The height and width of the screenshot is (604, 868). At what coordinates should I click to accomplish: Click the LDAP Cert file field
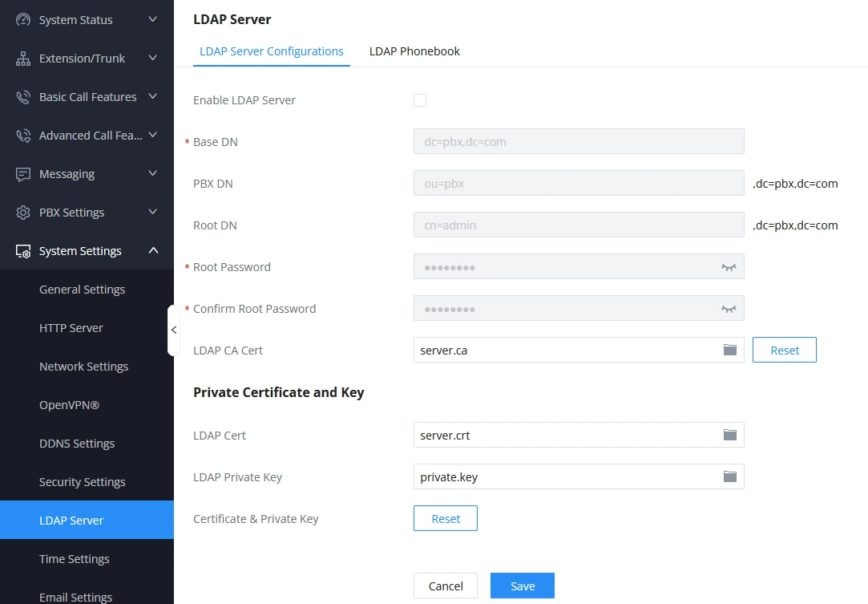click(x=579, y=435)
